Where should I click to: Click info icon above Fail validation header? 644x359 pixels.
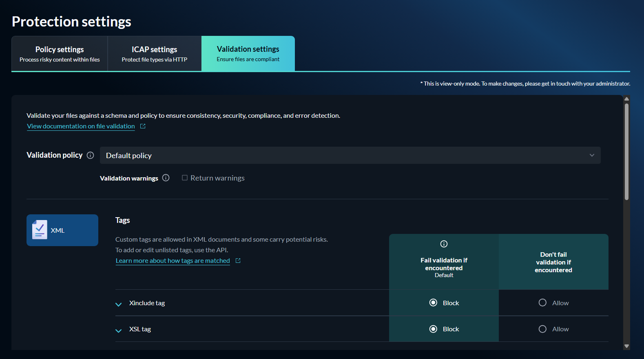444,244
